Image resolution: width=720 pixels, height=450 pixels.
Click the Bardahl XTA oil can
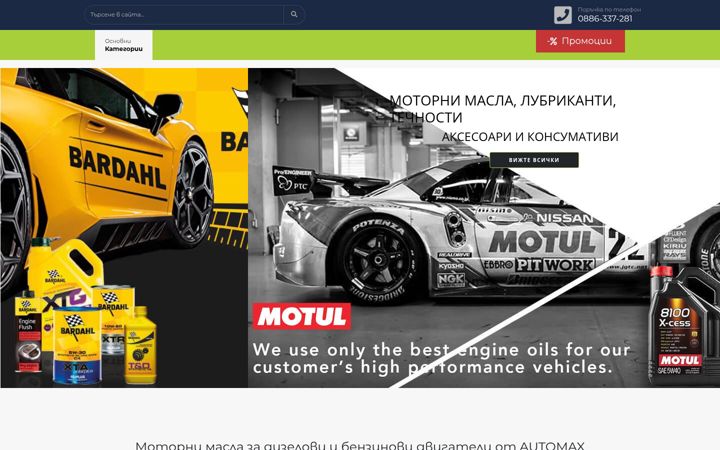(77, 346)
